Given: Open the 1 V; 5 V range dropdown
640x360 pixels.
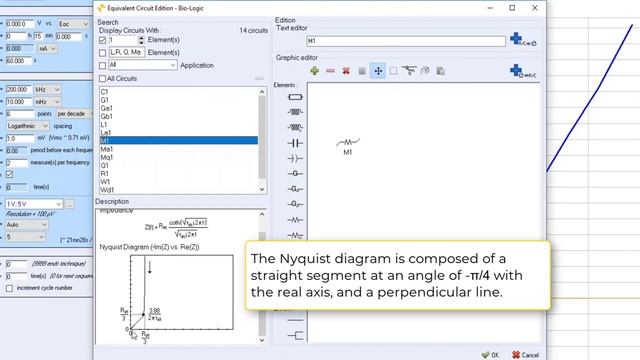Looking at the screenshot, I should click(34, 204).
